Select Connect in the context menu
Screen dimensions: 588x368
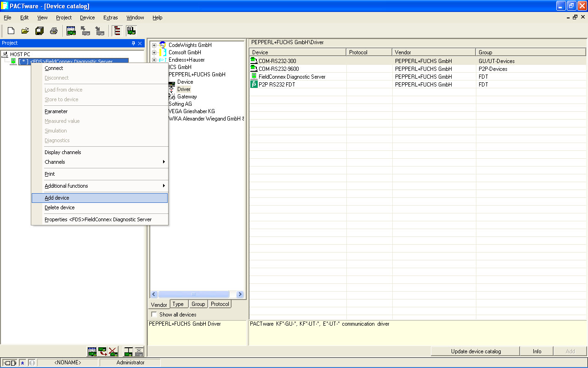coord(100,68)
